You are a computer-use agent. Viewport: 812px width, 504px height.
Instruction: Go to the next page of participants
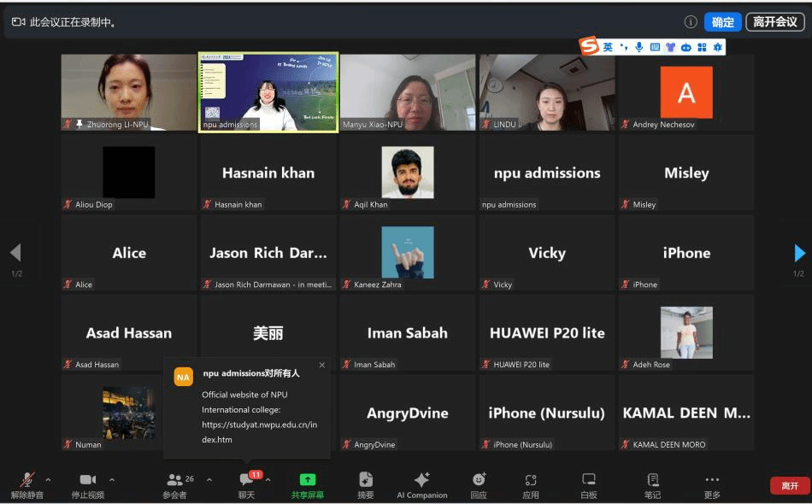[x=799, y=253]
